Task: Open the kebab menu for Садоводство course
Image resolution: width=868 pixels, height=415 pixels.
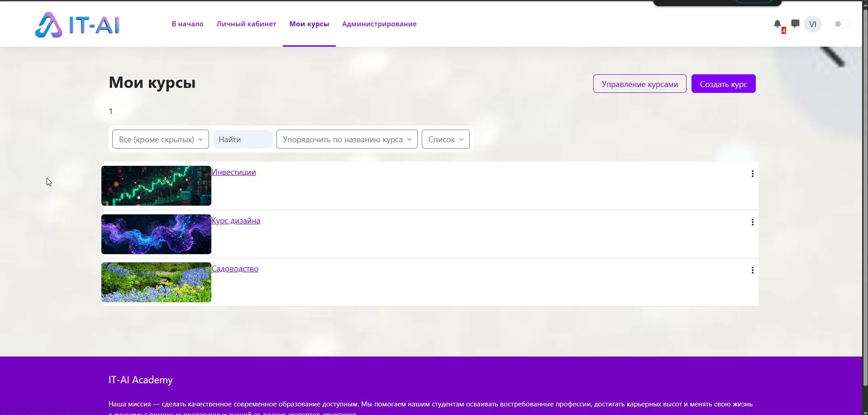Action: pyautogui.click(x=752, y=270)
